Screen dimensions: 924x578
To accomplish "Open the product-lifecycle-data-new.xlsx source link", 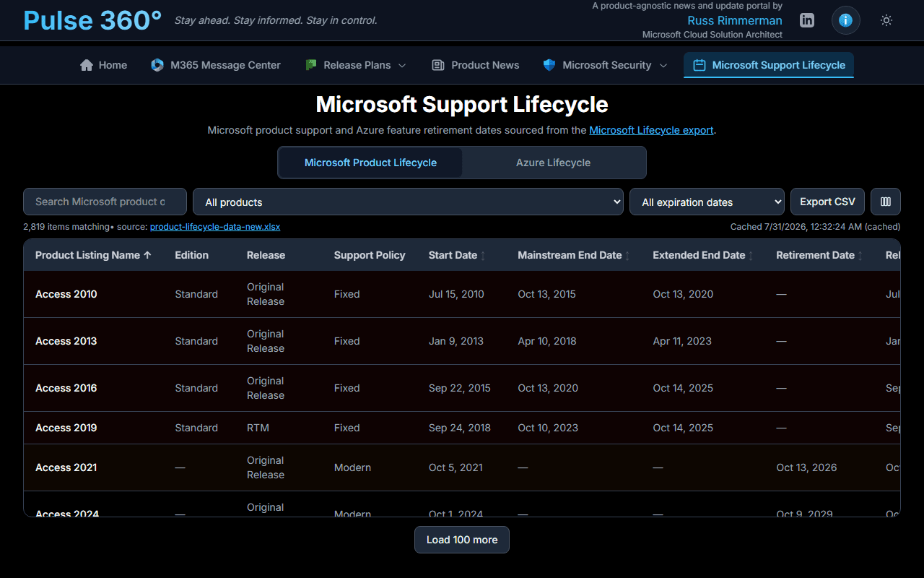I will [215, 227].
